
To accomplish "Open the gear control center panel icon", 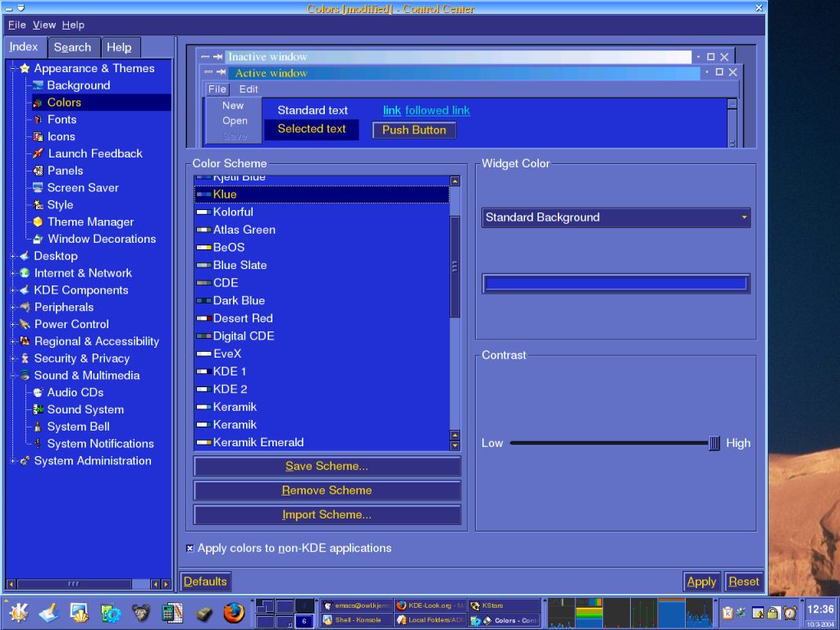I will tap(111, 613).
